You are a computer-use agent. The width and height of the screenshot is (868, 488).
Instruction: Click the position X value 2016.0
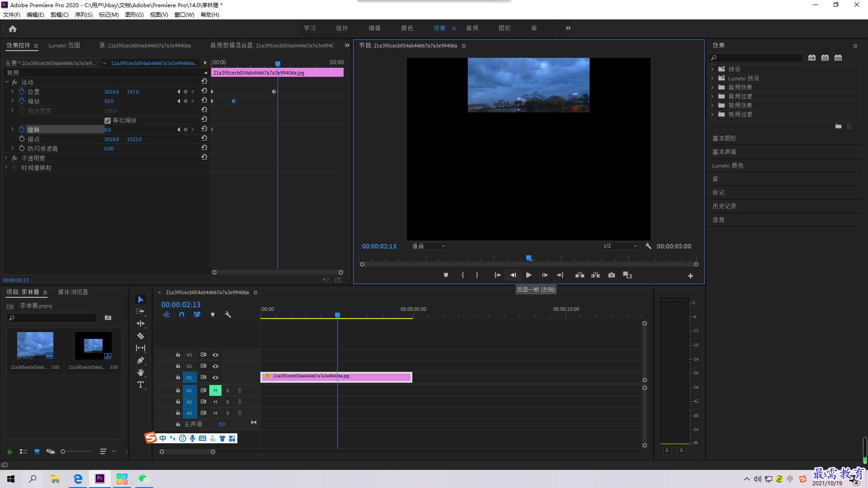[111, 92]
